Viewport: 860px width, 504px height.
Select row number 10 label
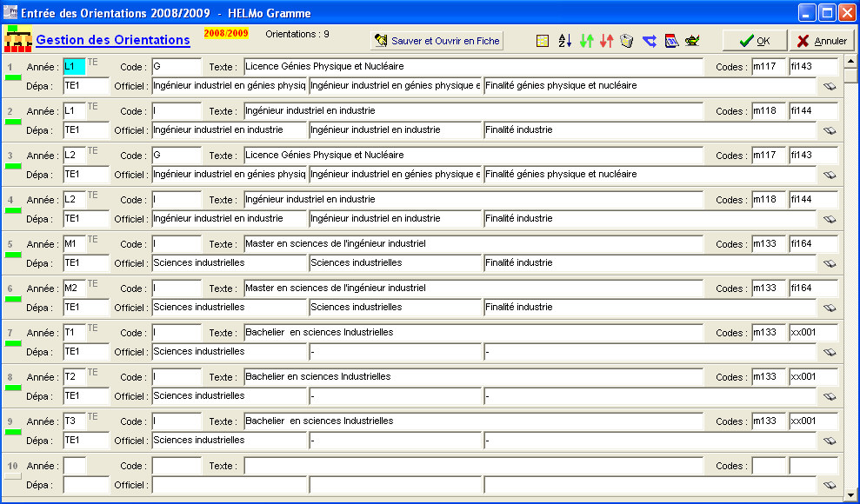click(13, 466)
